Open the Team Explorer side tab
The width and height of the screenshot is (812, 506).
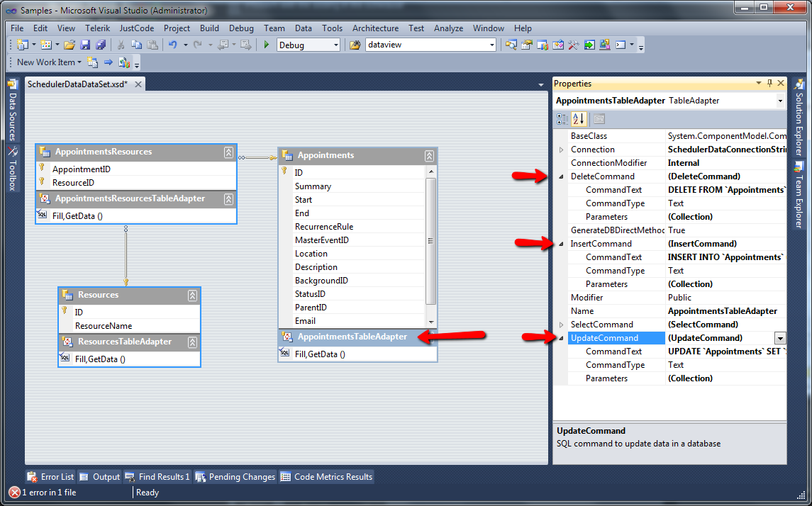(799, 195)
